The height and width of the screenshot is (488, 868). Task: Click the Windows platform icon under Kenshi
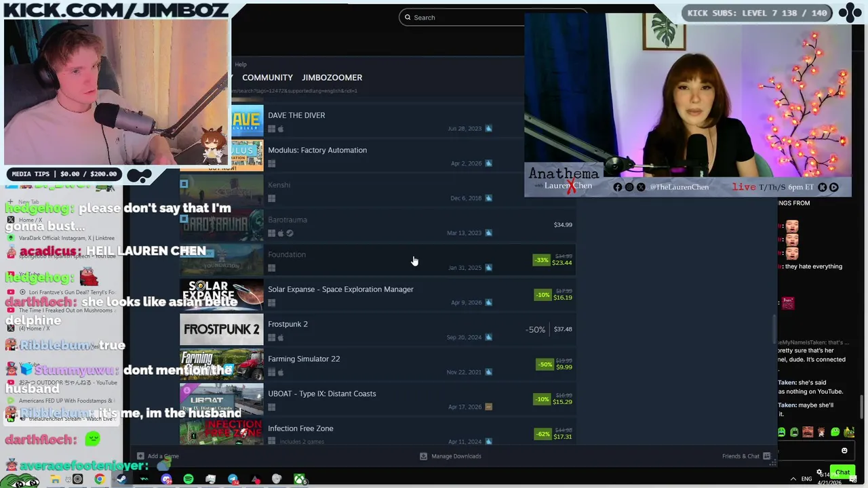pos(271,199)
